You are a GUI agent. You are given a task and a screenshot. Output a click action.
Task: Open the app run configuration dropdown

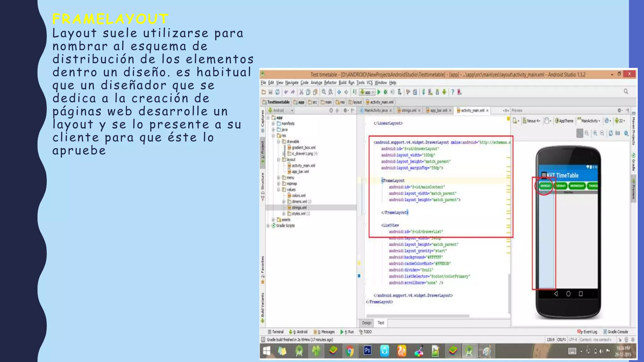367,92
